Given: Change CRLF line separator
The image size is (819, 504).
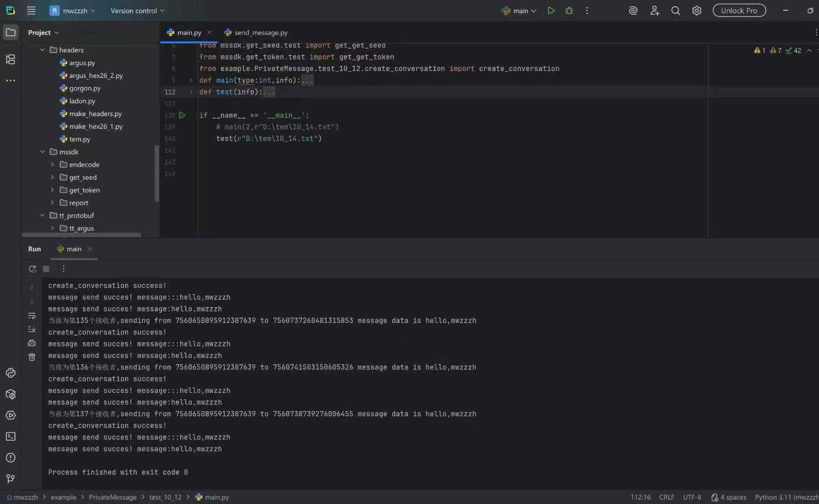Looking at the screenshot, I should 666,497.
